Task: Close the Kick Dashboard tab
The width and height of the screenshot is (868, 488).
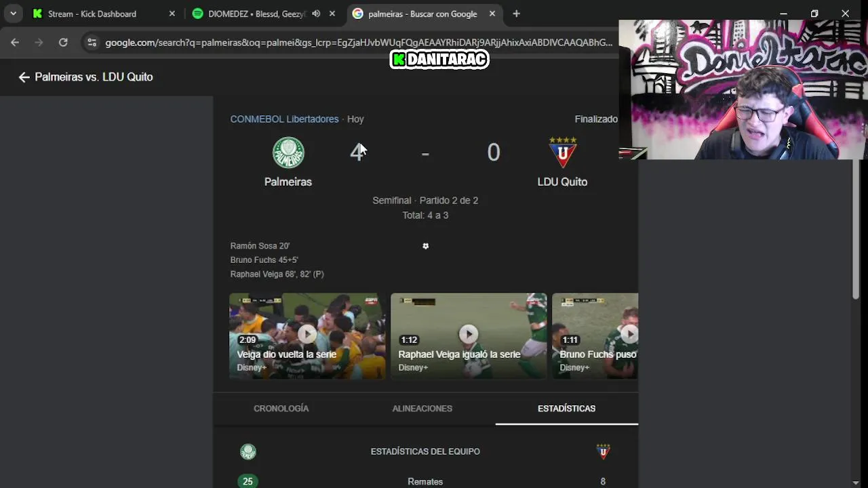Action: [x=172, y=14]
